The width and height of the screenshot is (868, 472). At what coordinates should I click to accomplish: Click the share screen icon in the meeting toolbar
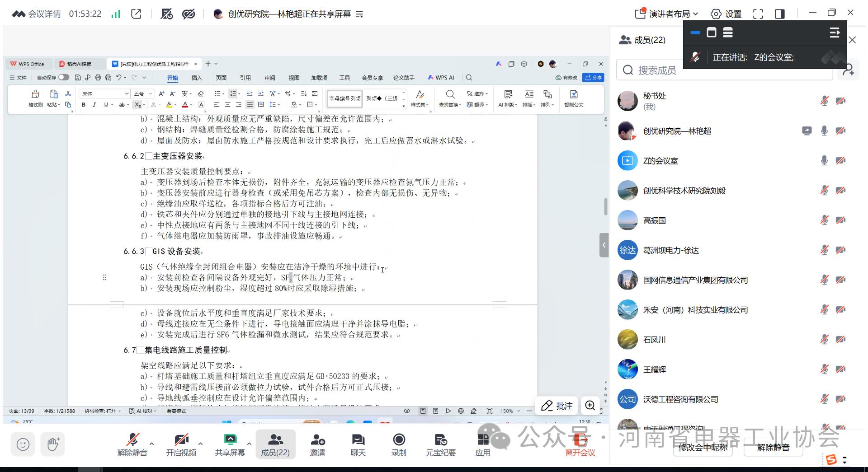pos(230,444)
